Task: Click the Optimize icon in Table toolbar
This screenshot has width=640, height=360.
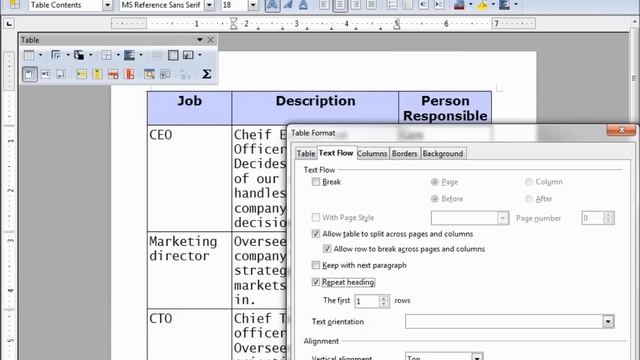Action: coord(188,55)
